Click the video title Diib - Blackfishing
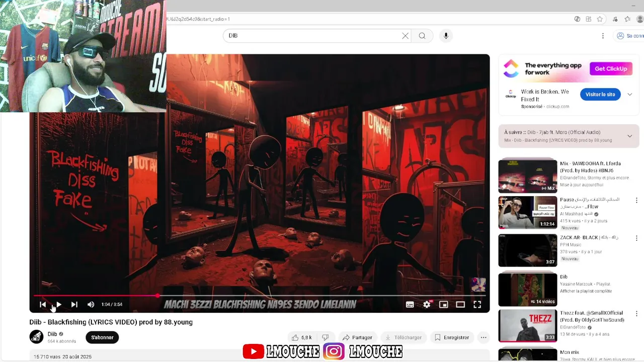The width and height of the screenshot is (644, 362). coord(111,322)
